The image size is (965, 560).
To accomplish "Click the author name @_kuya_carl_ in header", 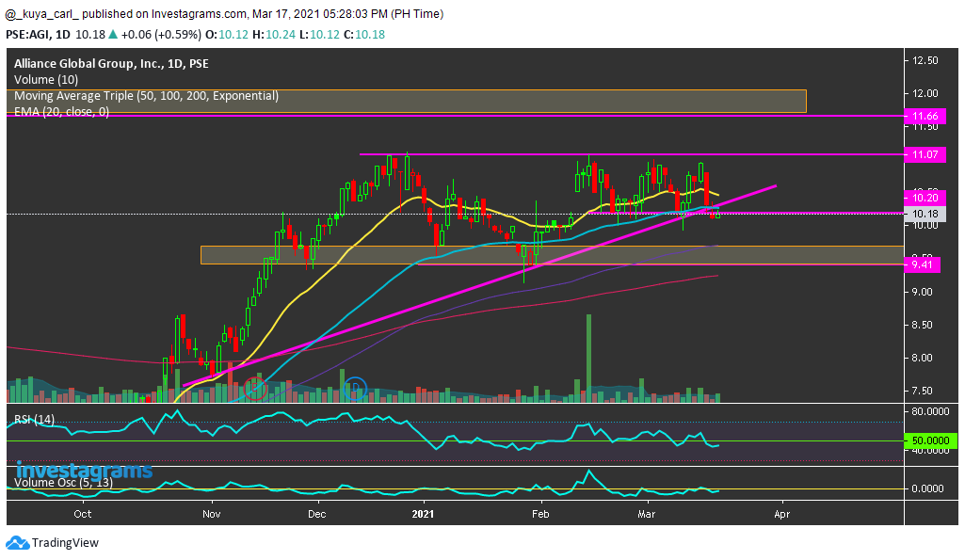I will click(41, 13).
